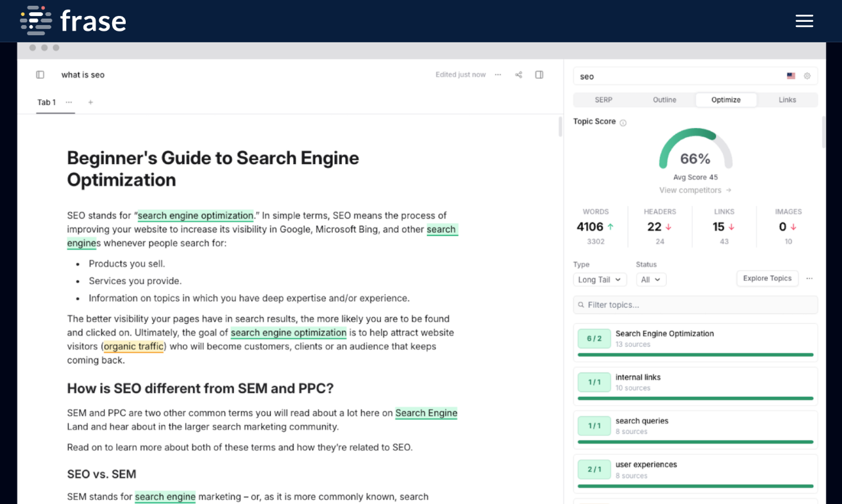Select the Search Engine Optimization topic card
The image size is (842, 504).
(x=695, y=342)
